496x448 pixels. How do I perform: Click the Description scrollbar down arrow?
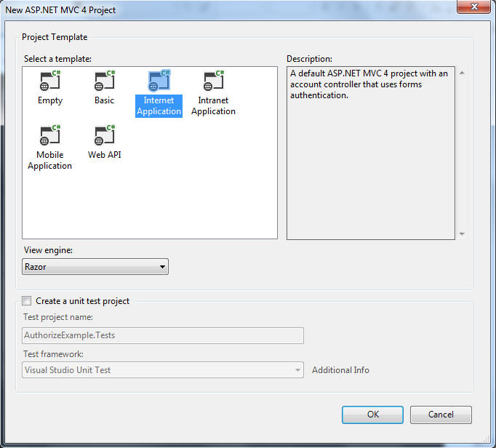[x=462, y=234]
